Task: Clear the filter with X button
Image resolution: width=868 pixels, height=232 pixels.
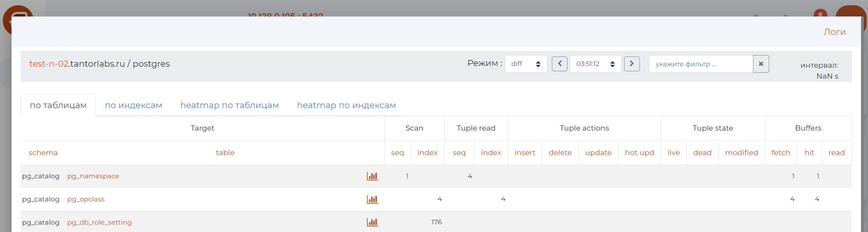Action: click(761, 64)
